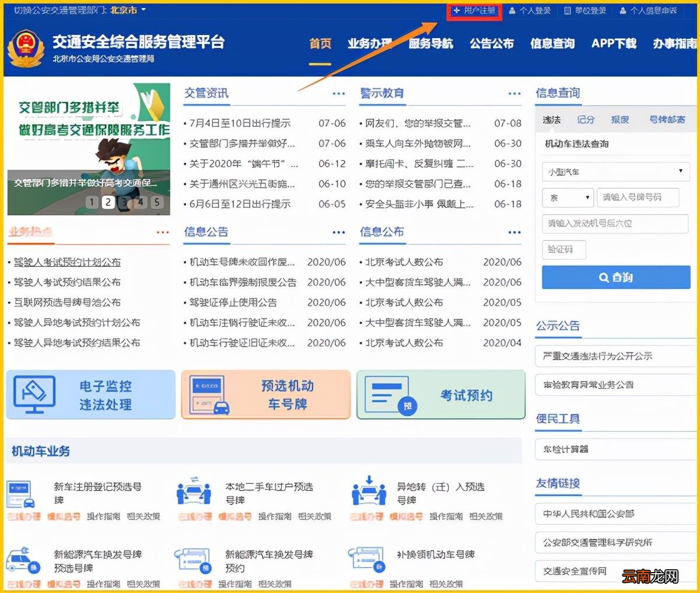Open the 京 province prefix dropdown
Screen dimensions: 700x593
[x=568, y=198]
